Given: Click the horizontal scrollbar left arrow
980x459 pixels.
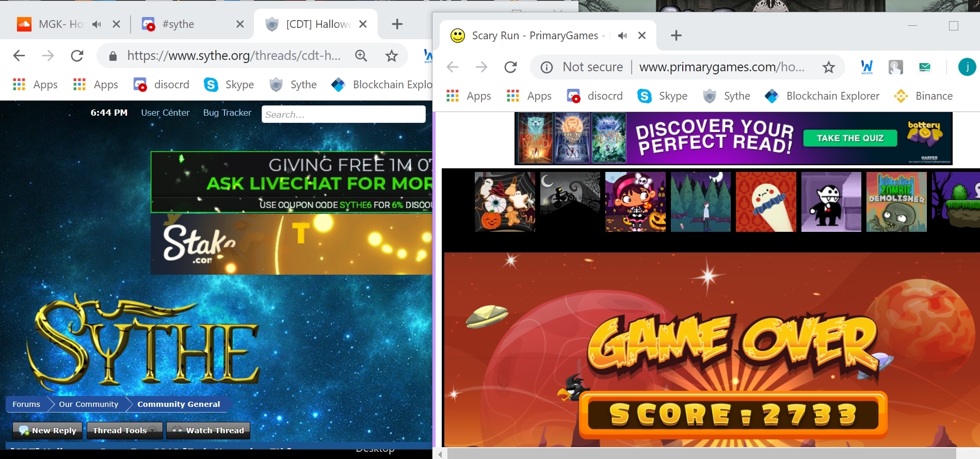Looking at the screenshot, I should [440, 454].
